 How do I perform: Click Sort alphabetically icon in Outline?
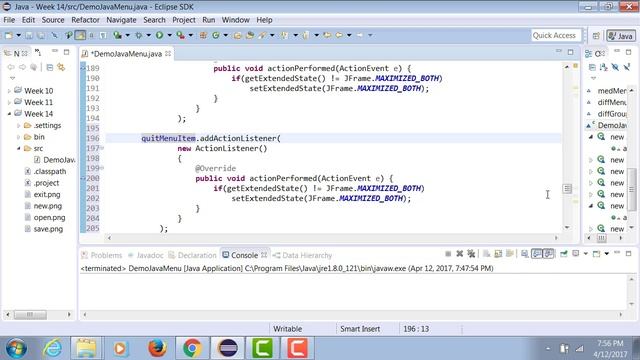[x=604, y=67]
